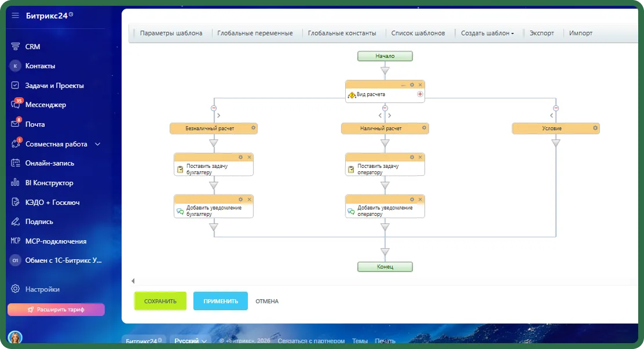The width and height of the screenshot is (644, 349).
Task: Open Глобальные константы in toolbar
Action: tap(342, 33)
